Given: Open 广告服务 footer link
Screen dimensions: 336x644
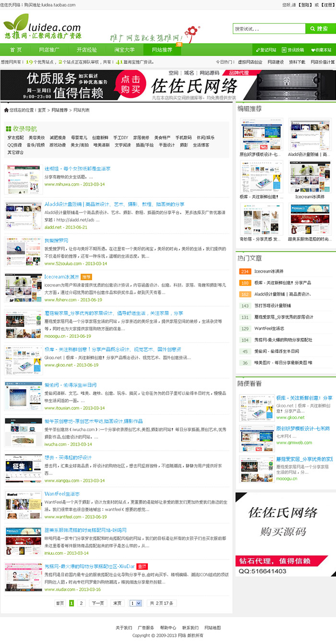Looking at the screenshot, I should coord(146,628).
